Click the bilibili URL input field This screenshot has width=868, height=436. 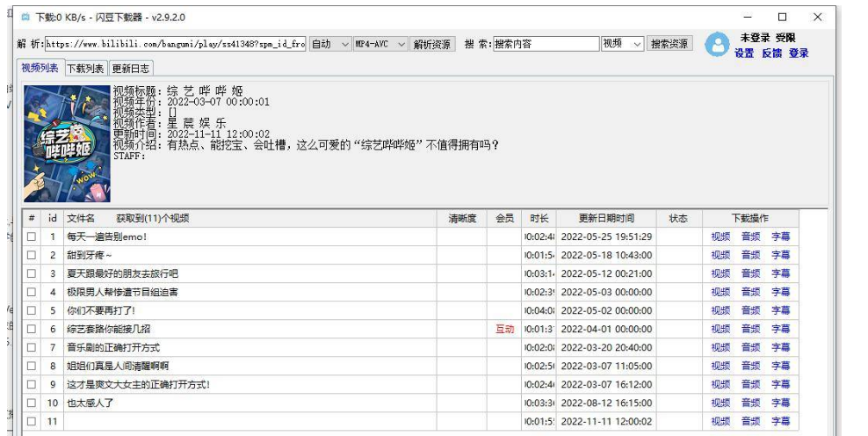[175, 44]
